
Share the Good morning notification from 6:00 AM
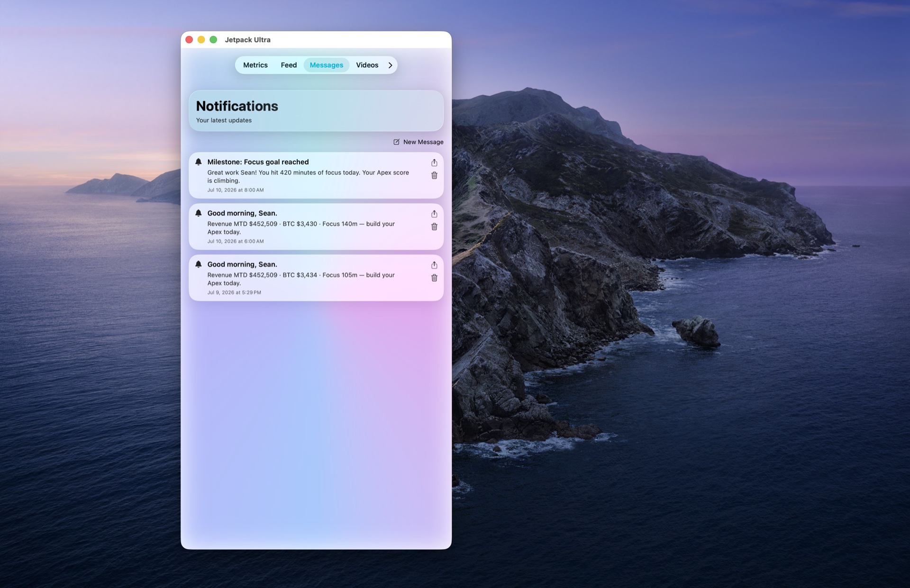[x=434, y=214]
